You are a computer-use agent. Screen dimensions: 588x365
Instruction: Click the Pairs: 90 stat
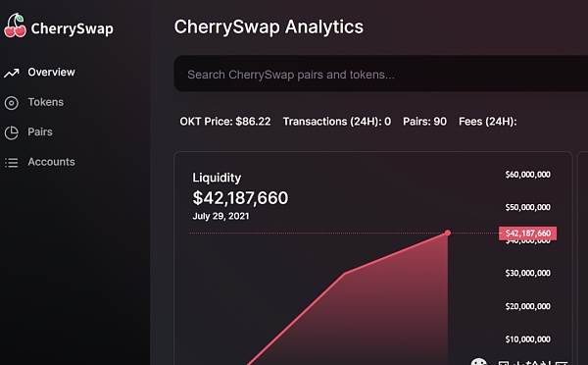[x=424, y=122]
